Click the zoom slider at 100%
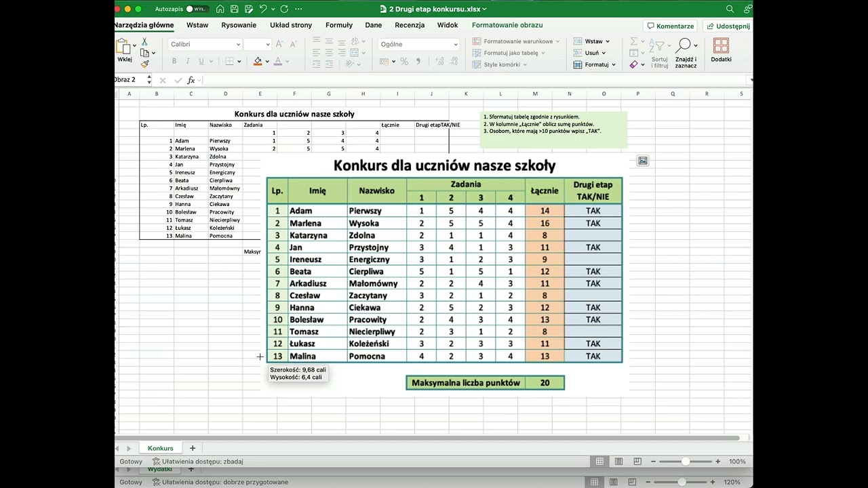This screenshot has width=868, height=488. tap(686, 462)
